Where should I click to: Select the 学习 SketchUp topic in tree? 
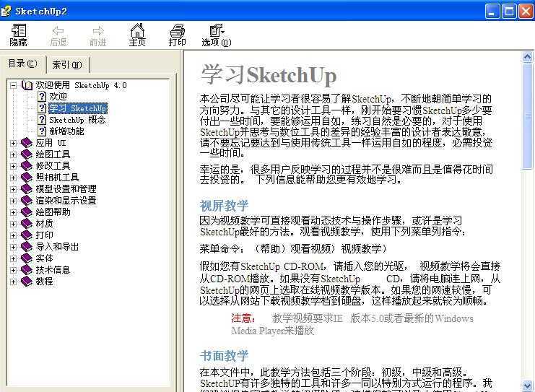(x=78, y=108)
